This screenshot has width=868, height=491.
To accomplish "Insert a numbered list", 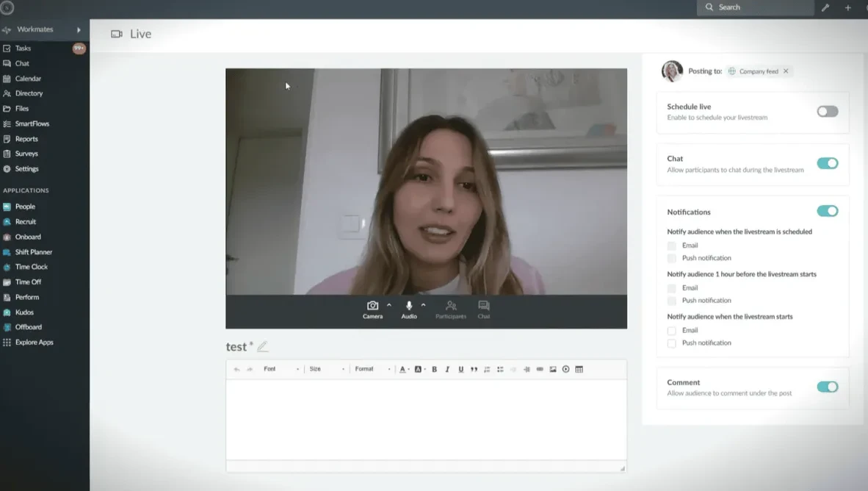I will (487, 369).
